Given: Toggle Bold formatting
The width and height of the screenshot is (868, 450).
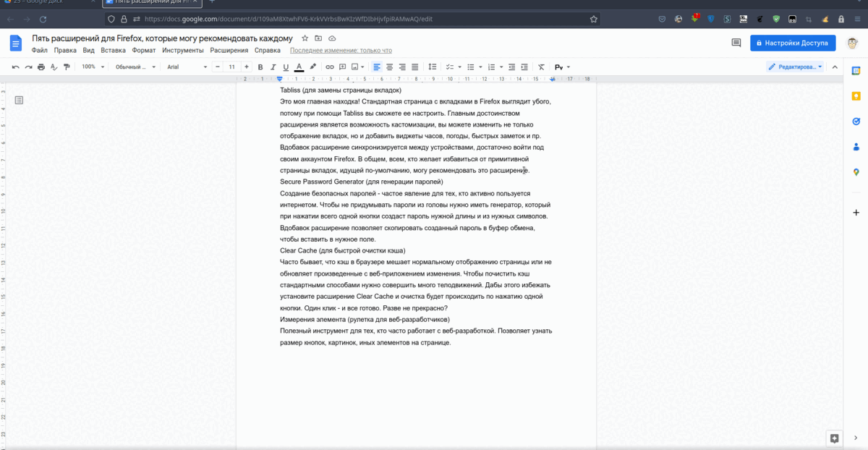Looking at the screenshot, I should tap(260, 67).
